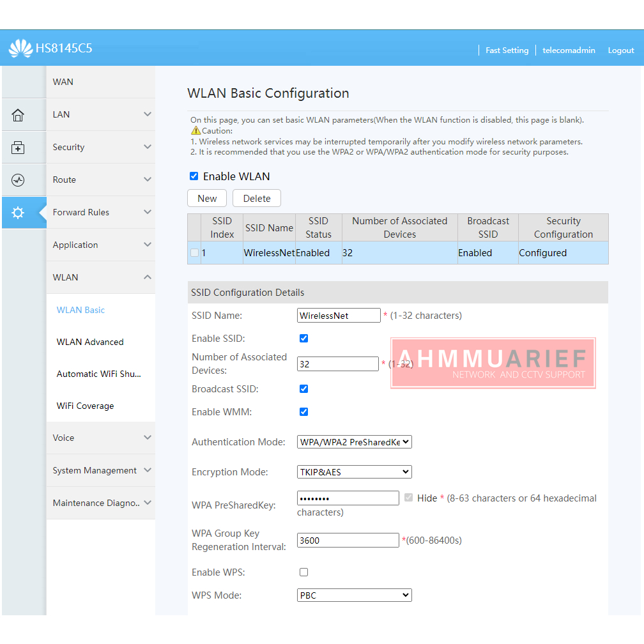The image size is (644, 644).
Task: Select the gear settings icon
Action: coord(18,213)
